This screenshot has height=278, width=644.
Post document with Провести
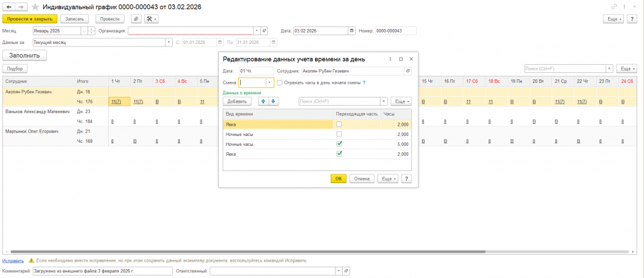110,19
